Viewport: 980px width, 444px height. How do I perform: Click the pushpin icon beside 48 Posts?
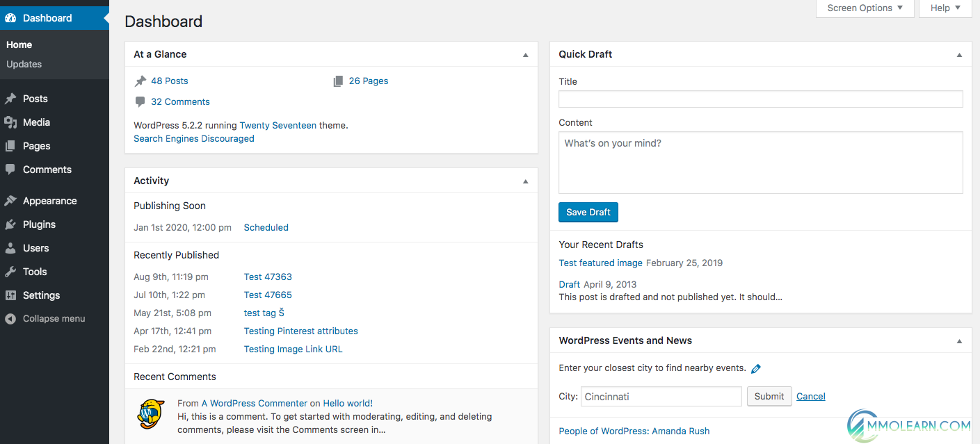[140, 81]
